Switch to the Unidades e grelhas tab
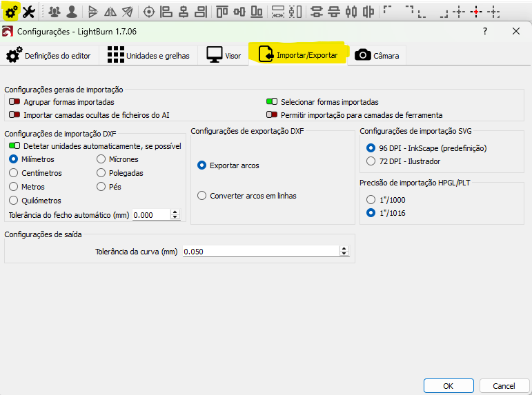 tap(148, 56)
